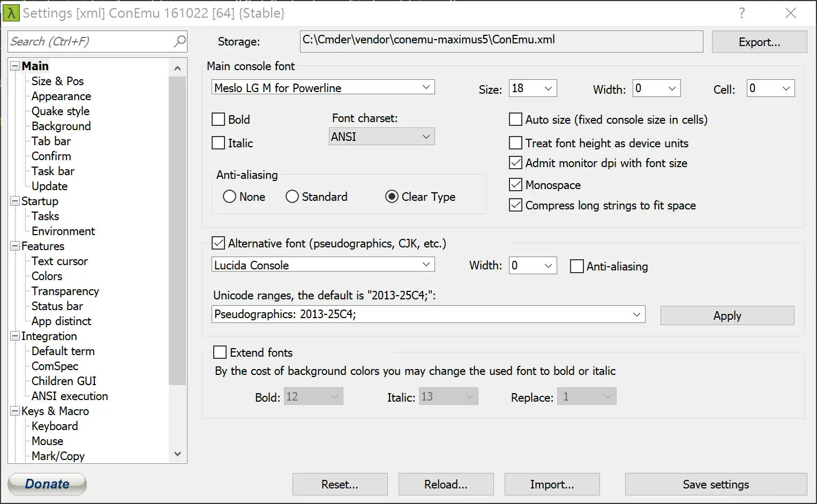Select Update in the tree
The height and width of the screenshot is (504, 817).
pyautogui.click(x=49, y=186)
